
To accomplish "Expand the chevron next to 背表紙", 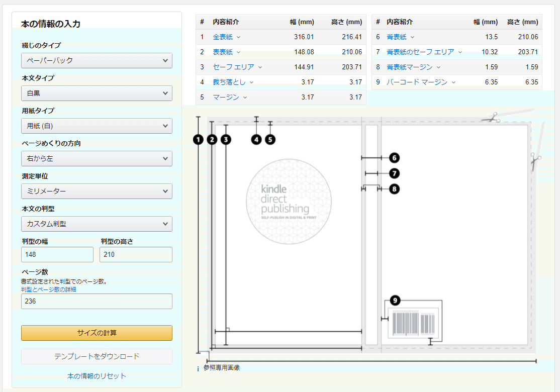I will (413, 37).
